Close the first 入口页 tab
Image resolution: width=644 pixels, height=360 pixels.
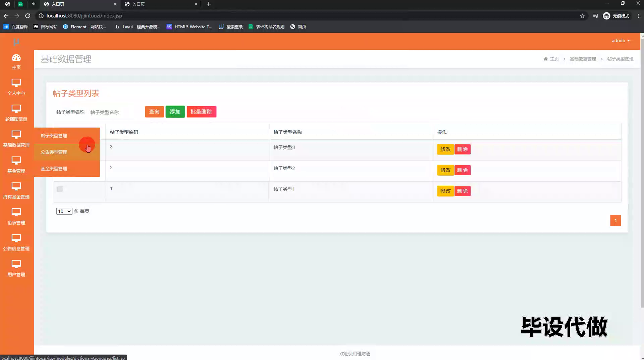tap(115, 4)
